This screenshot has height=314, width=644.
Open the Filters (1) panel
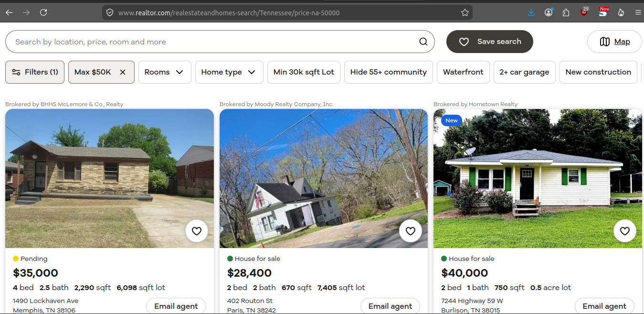(x=35, y=72)
